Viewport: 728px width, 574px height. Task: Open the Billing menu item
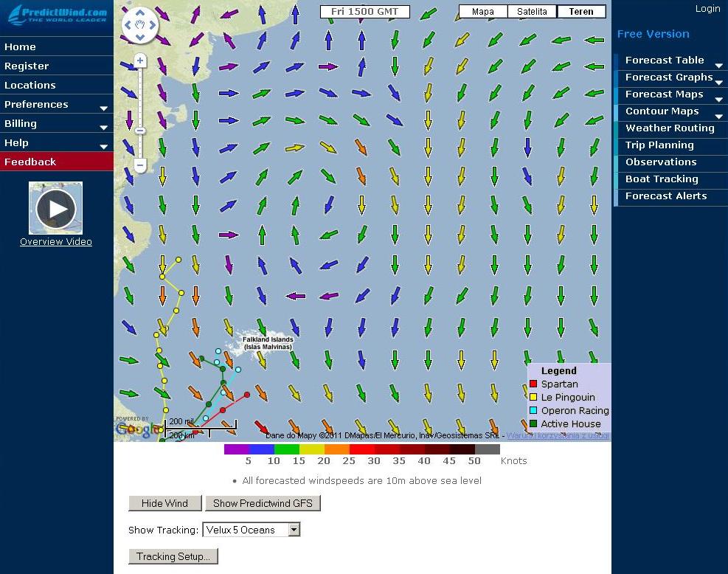57,123
